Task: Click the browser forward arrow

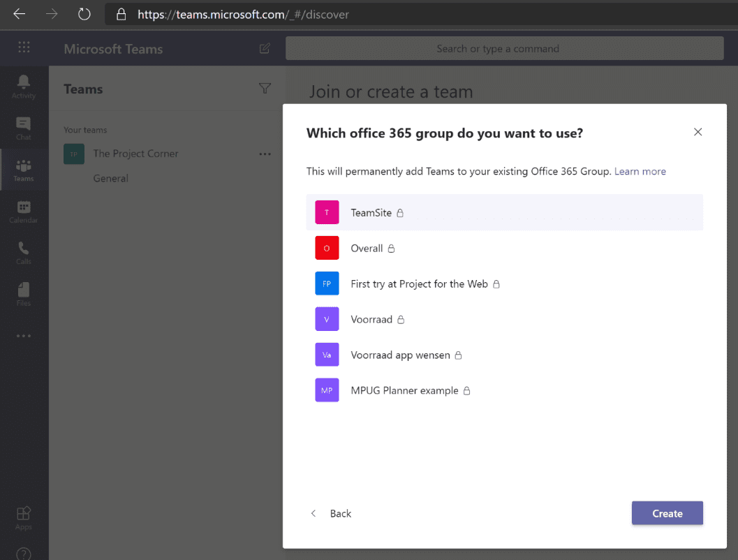Action: coord(52,14)
